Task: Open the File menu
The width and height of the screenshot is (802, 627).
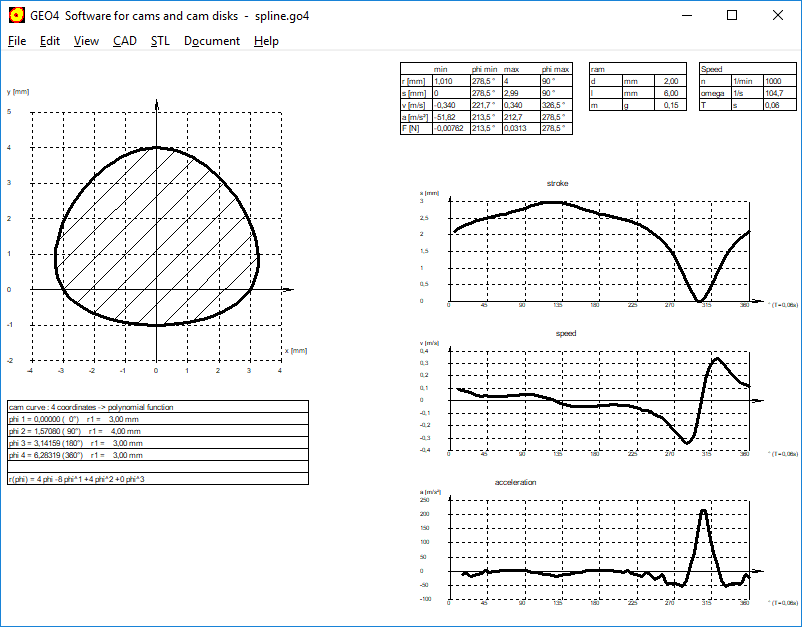Action: 17,41
